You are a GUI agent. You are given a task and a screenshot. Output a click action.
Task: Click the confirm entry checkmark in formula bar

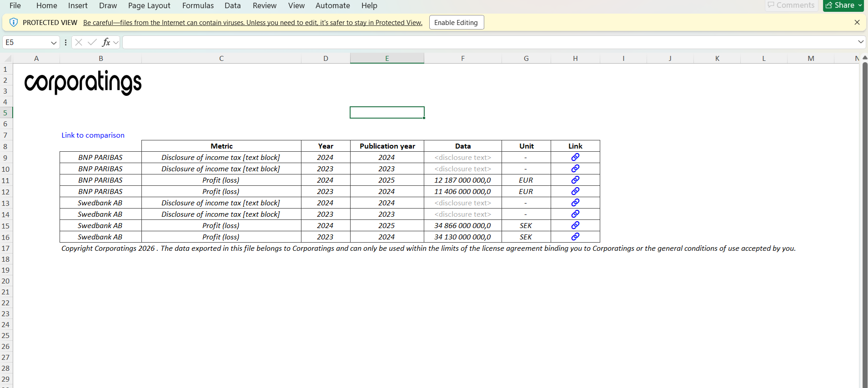92,42
